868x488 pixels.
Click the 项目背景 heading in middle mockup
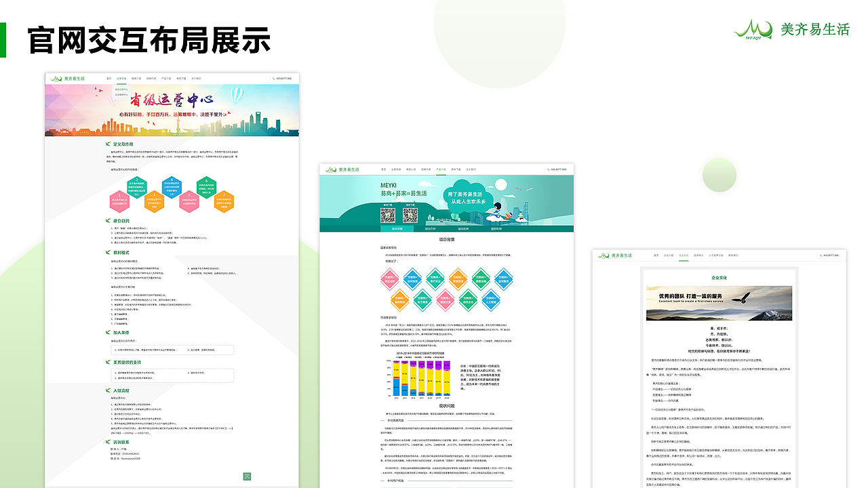coord(447,239)
